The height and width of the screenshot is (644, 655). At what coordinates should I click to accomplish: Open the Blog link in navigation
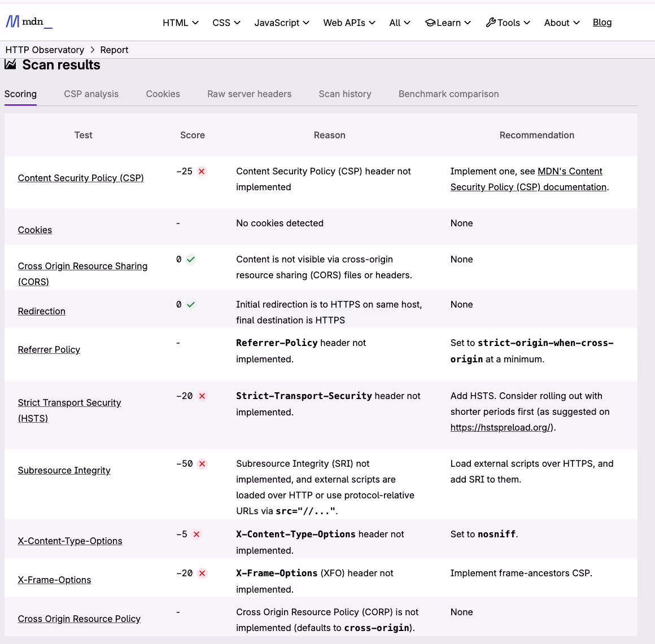click(602, 22)
